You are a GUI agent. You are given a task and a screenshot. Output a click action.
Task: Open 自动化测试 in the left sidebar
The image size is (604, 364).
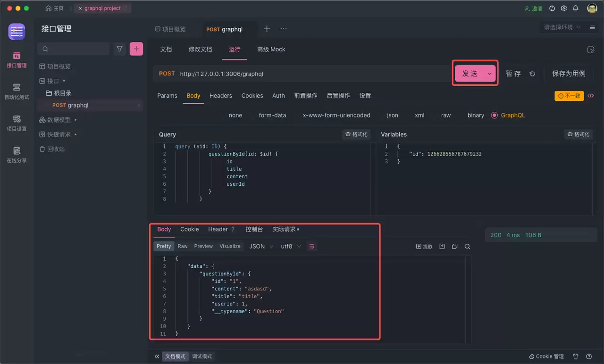point(17,91)
